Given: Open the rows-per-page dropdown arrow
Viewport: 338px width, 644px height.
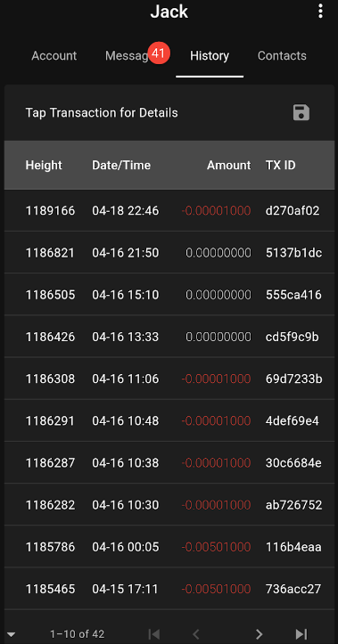Looking at the screenshot, I should (x=11, y=634).
